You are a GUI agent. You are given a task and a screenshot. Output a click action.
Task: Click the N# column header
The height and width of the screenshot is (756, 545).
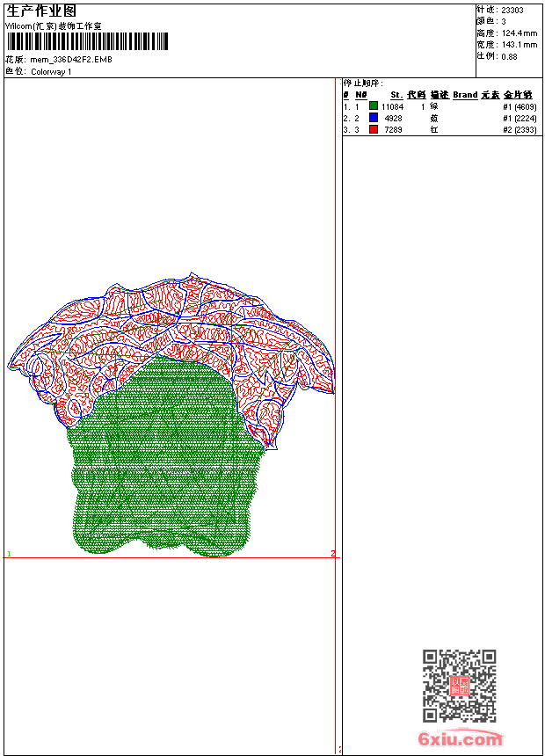point(360,95)
